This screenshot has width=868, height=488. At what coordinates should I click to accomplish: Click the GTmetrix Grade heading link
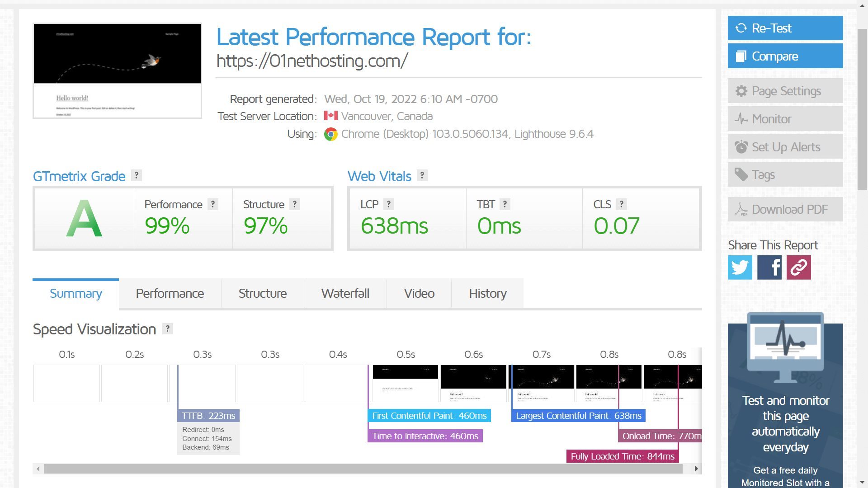79,176
